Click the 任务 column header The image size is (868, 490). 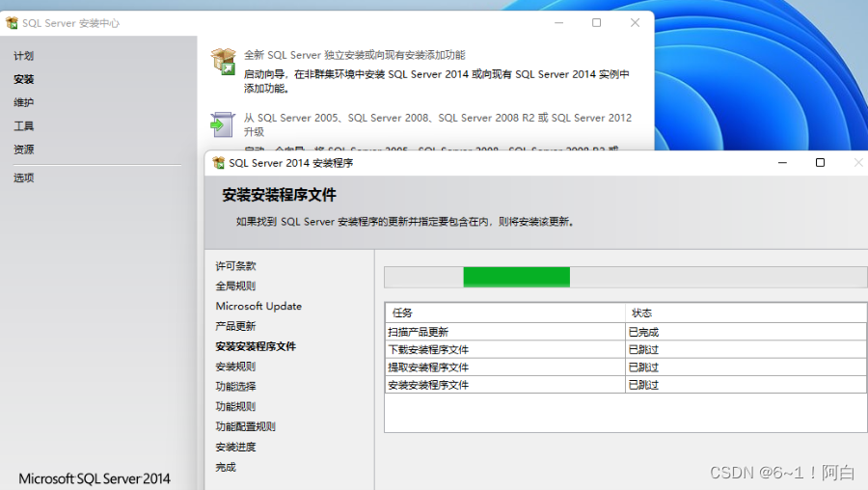(505, 313)
